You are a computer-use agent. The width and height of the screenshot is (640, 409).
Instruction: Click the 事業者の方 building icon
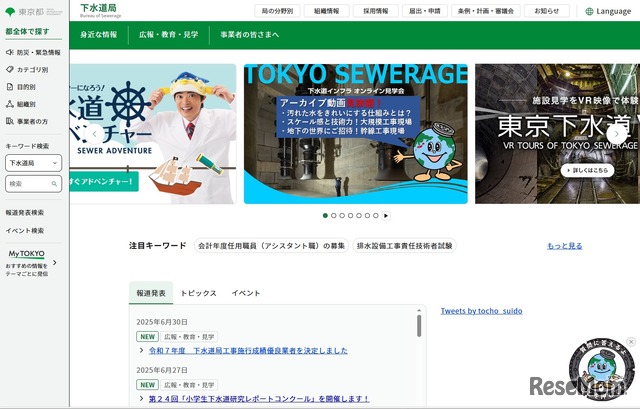pos(10,121)
